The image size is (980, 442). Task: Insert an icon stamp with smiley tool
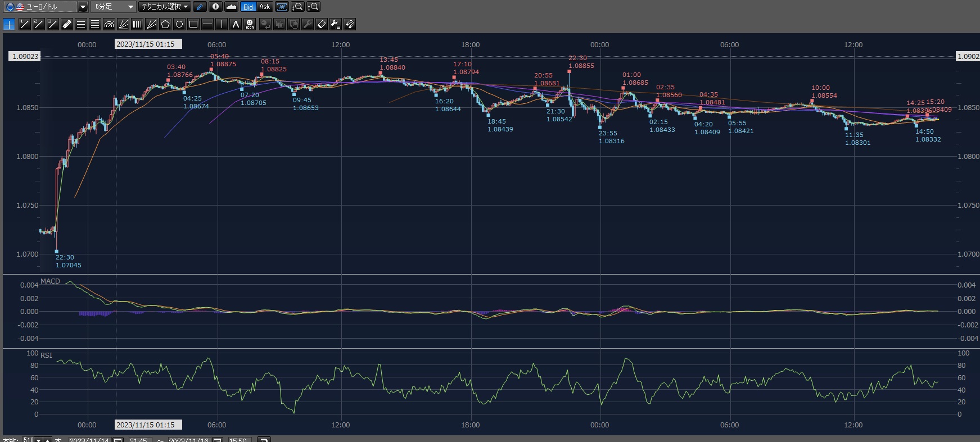[x=250, y=24]
